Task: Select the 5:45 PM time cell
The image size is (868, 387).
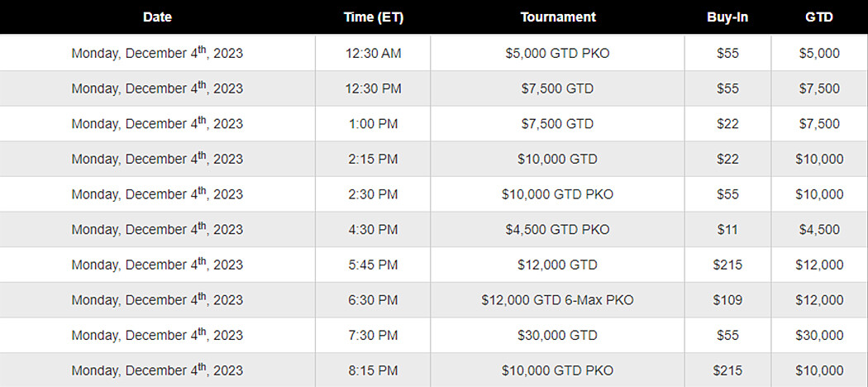Action: 373,265
